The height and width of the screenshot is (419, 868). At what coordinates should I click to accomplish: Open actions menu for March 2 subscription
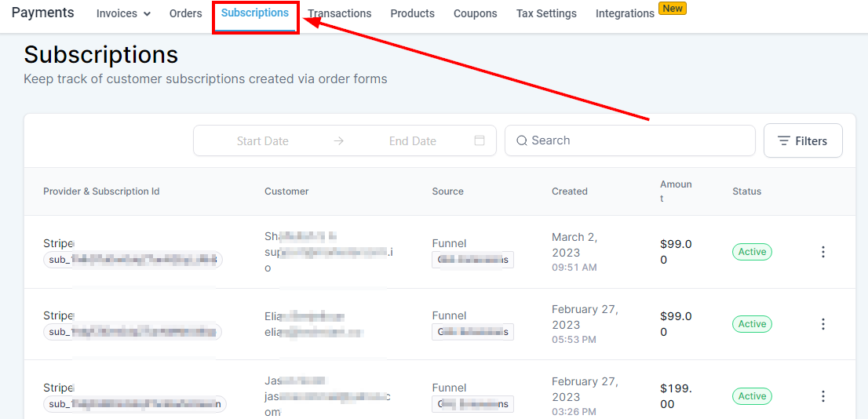pos(823,252)
